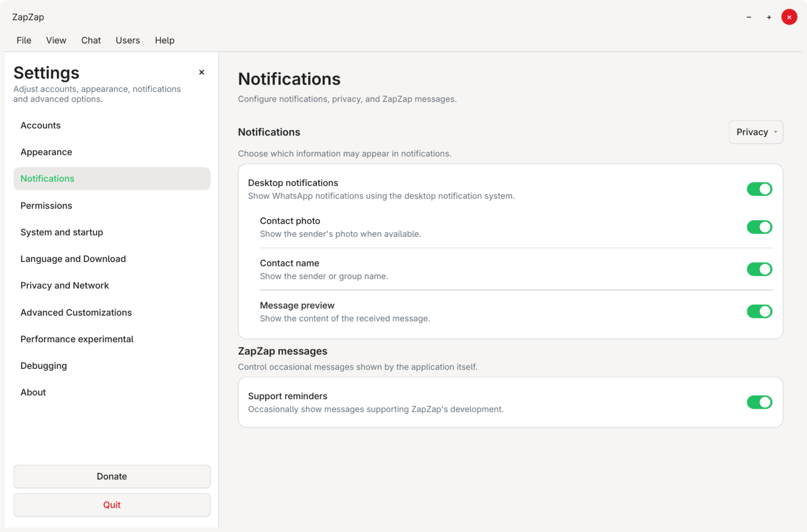Close the Settings panel with the X icon
Image resolution: width=807 pixels, height=532 pixels.
pos(201,72)
